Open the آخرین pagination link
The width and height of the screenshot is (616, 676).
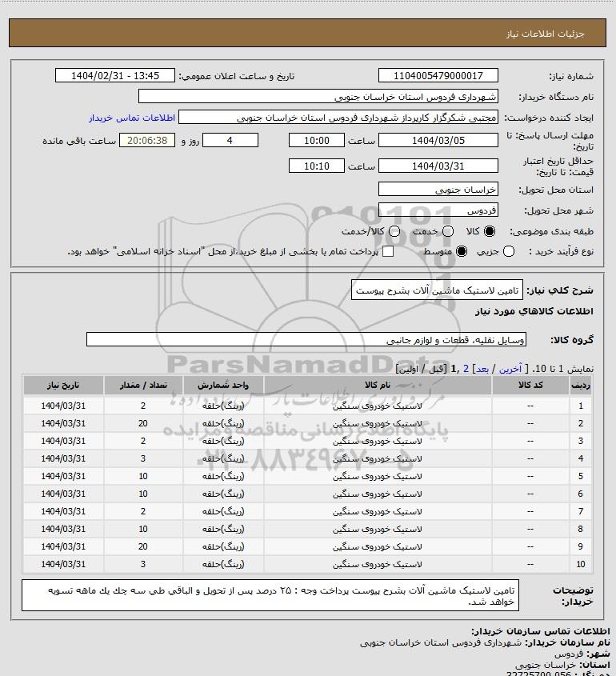click(510, 369)
